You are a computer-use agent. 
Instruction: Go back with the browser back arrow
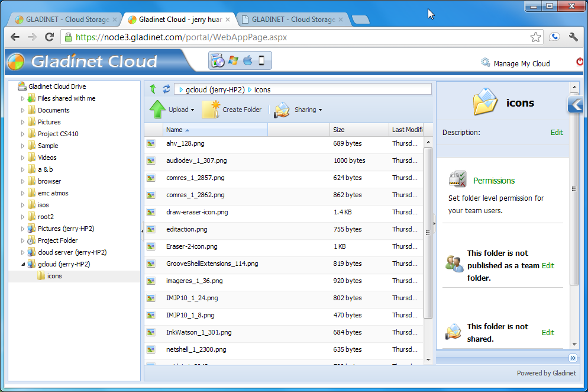[15, 37]
